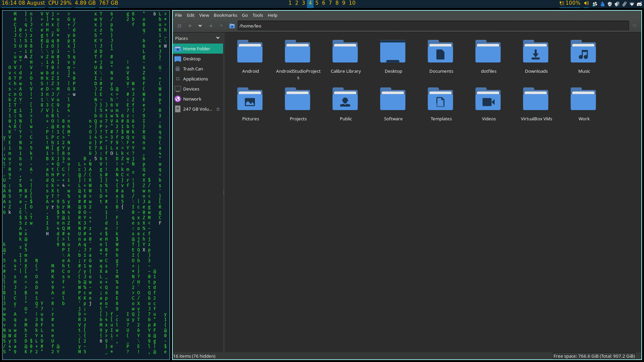Viewport: 644px width, 362px height.
Task: Click the blue water-drop tray icon
Action: (602, 4)
